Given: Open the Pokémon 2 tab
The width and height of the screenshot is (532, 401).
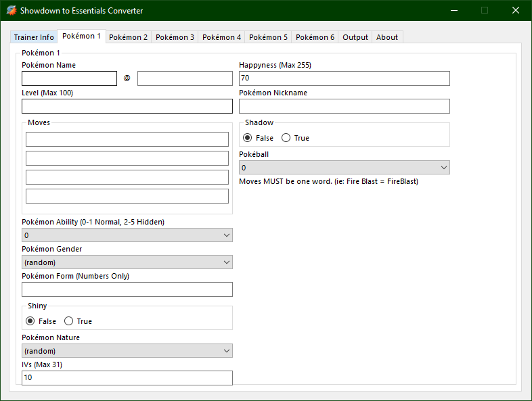Looking at the screenshot, I should tap(128, 37).
